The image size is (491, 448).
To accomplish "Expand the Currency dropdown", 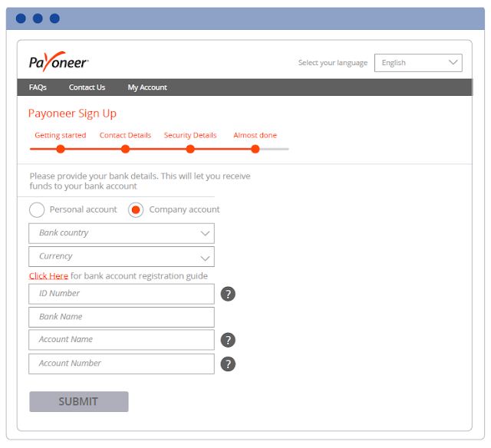I will coord(121,256).
